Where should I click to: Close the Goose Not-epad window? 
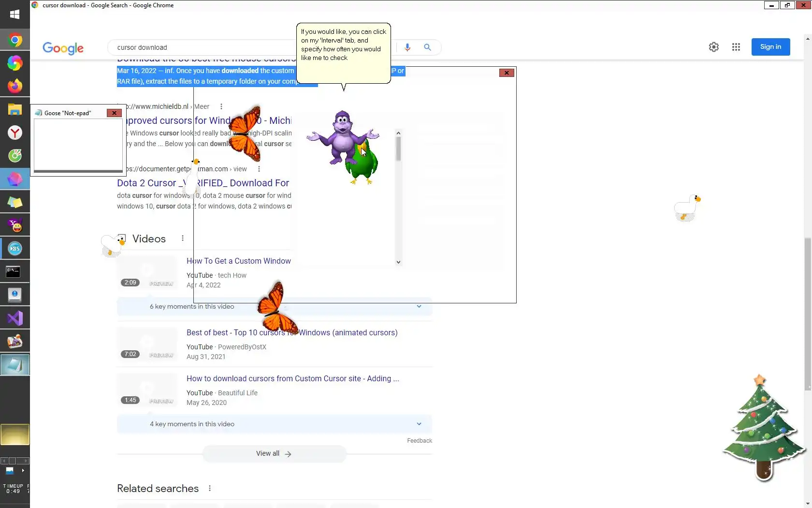pyautogui.click(x=114, y=113)
